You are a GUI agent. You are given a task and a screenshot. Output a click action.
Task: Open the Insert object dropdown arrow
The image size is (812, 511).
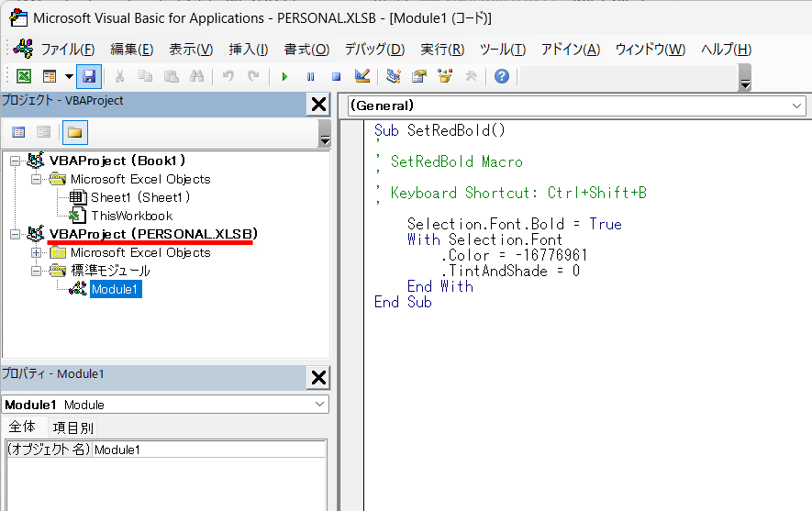click(69, 77)
